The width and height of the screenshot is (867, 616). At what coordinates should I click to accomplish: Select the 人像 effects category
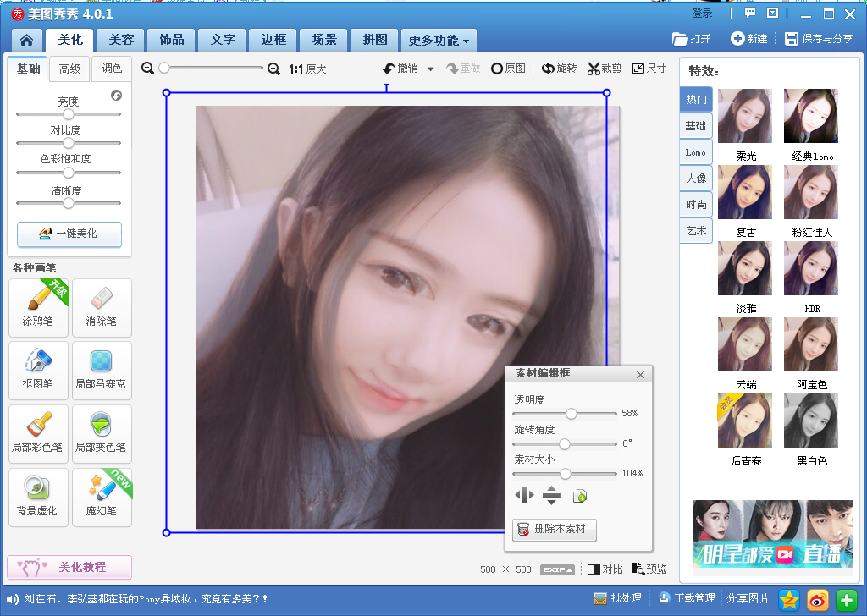pyautogui.click(x=696, y=179)
